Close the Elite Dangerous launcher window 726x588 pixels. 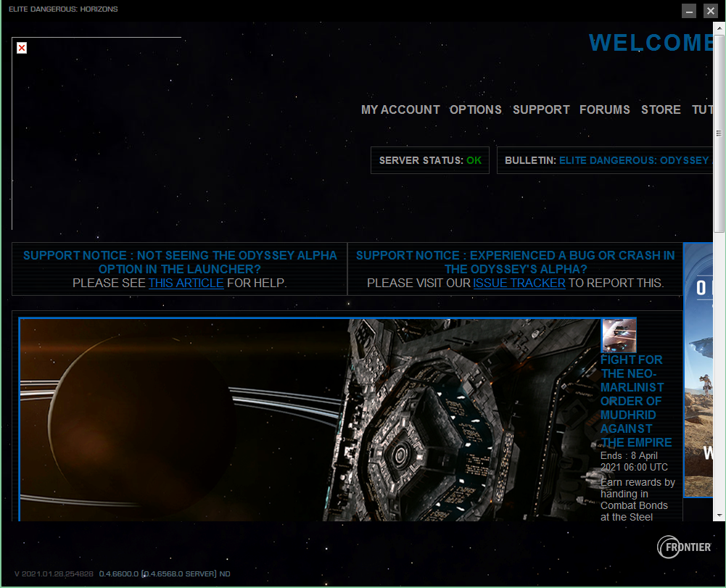pyautogui.click(x=710, y=11)
